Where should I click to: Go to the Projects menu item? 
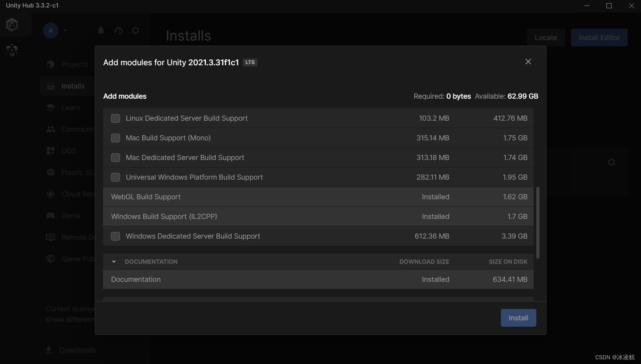click(x=74, y=64)
